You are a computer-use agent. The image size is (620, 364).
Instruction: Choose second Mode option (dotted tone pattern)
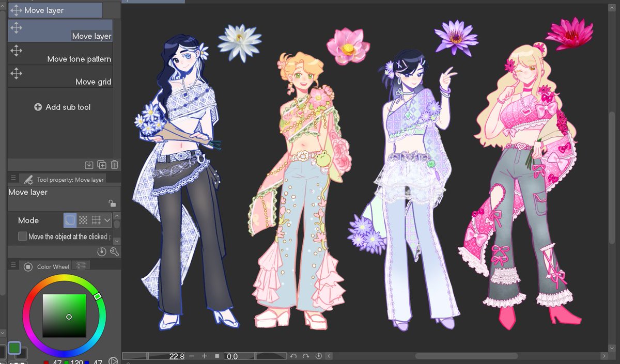(x=83, y=220)
